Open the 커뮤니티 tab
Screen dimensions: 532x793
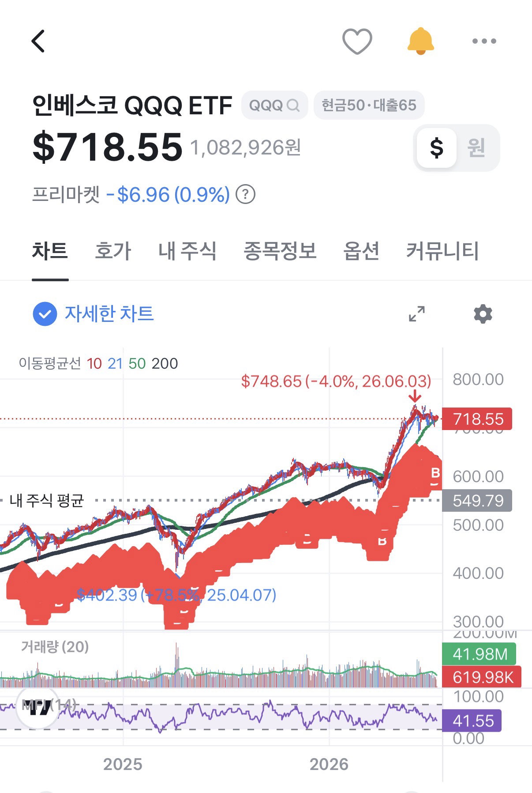(442, 251)
